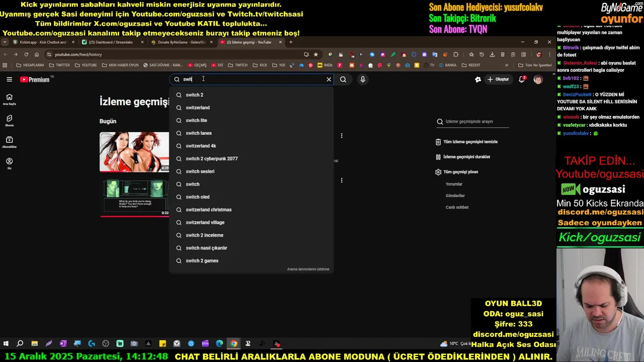Screen dimensions: 644x362
Task: Open the Oluştur create button
Action: pos(498,79)
